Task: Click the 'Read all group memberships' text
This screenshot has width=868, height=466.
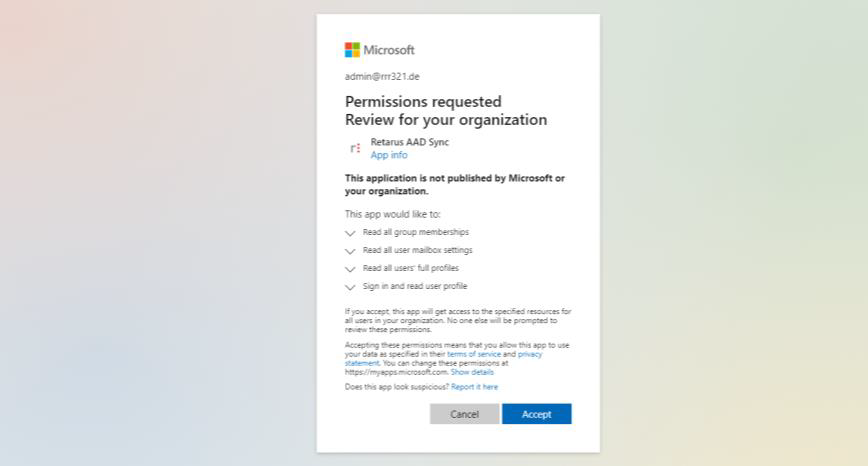Action: pos(415,232)
